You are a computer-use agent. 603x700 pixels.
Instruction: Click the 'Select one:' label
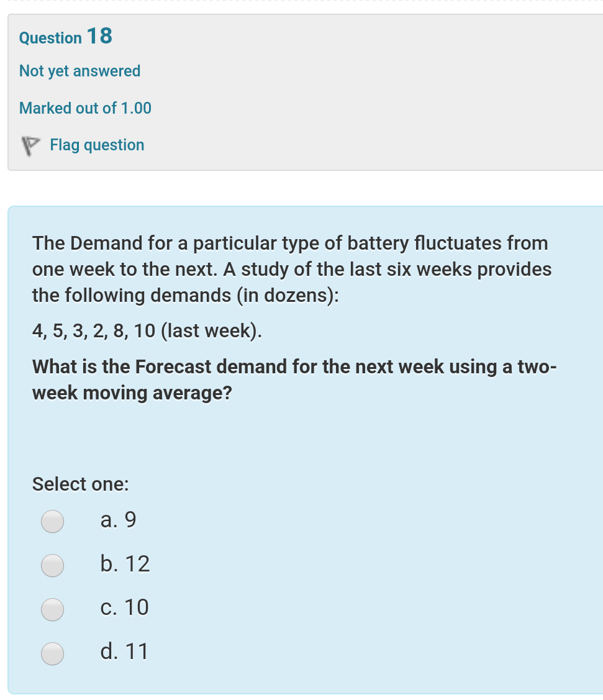tap(80, 484)
